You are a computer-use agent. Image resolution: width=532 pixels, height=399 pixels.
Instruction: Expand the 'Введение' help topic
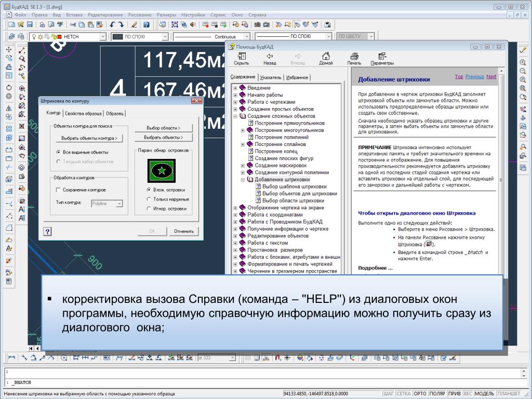tap(235, 88)
